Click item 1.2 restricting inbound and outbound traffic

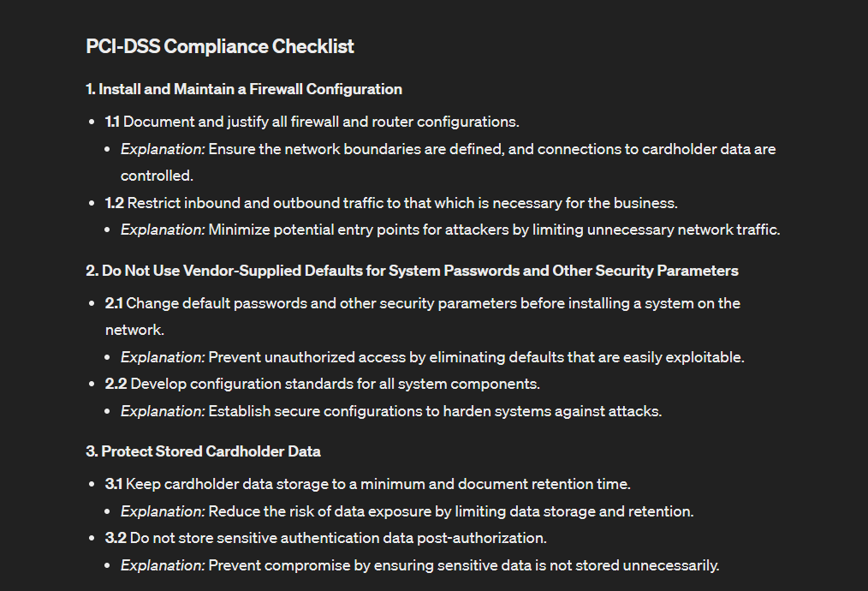click(391, 203)
